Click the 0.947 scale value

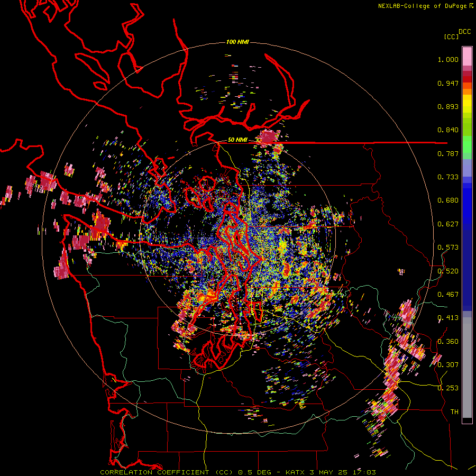448,83
